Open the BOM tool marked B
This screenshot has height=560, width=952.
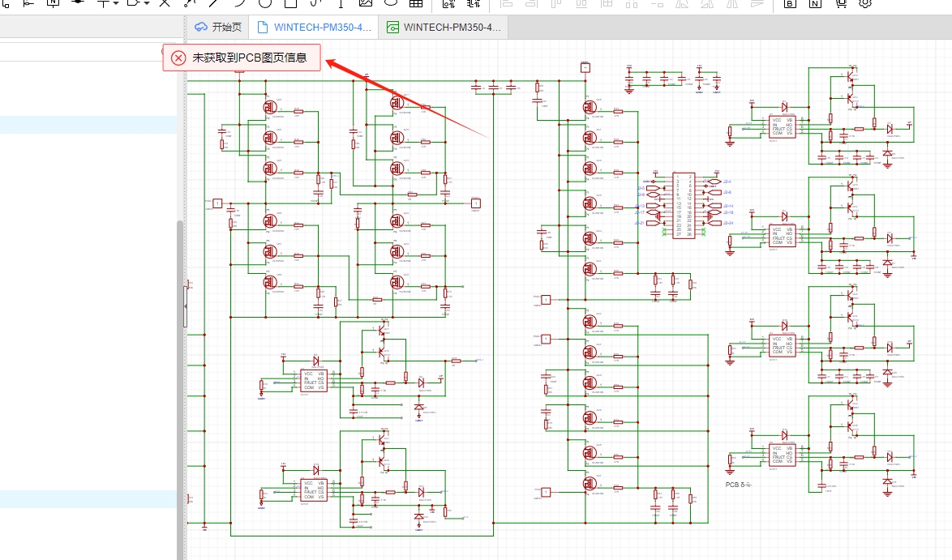790,3
